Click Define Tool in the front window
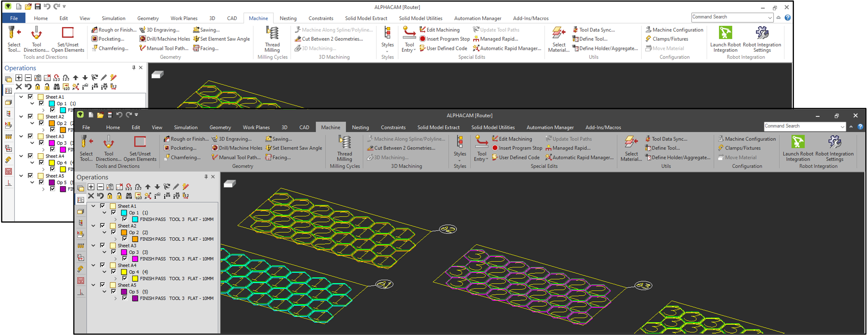Image resolution: width=868 pixels, height=336 pixels. [x=662, y=148]
